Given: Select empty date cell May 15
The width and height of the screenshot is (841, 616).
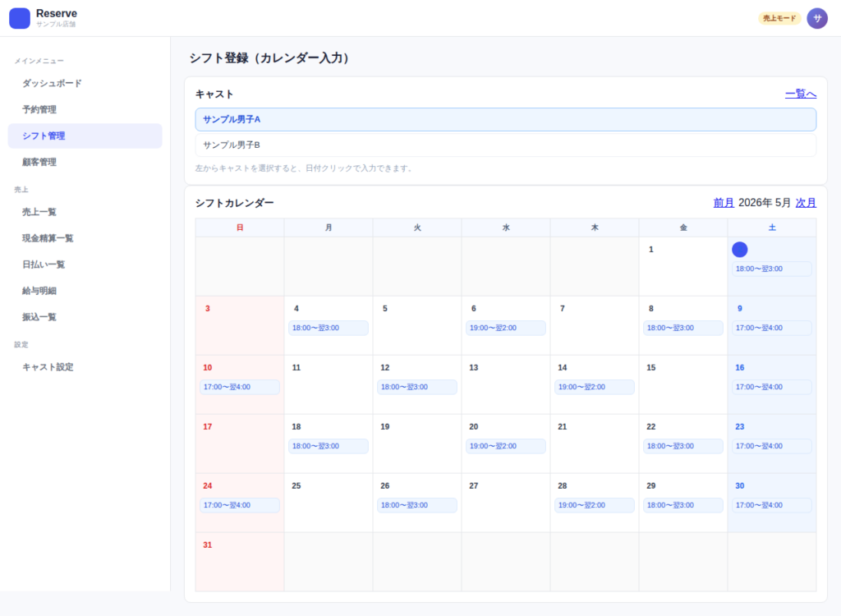Looking at the screenshot, I should (682, 384).
